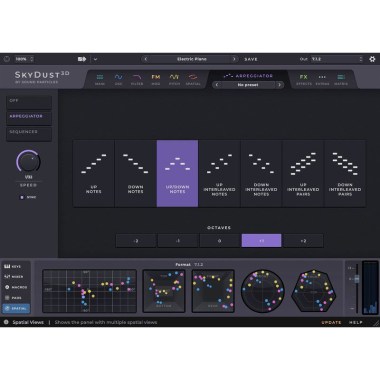Image resolution: width=380 pixels, height=380 pixels.
Task: Click the Update link in status bar
Action: click(x=331, y=322)
